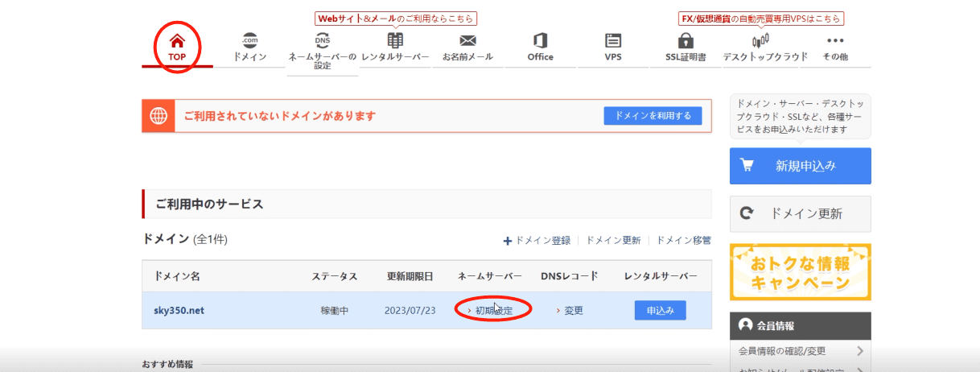Click the お名前メール envelope icon
The height and width of the screenshot is (372, 980).
point(467,40)
